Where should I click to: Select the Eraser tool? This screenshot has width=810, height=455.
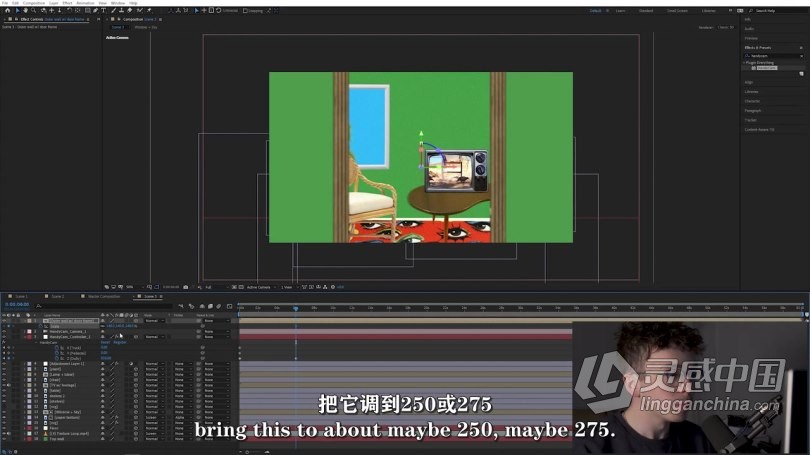(130, 10)
